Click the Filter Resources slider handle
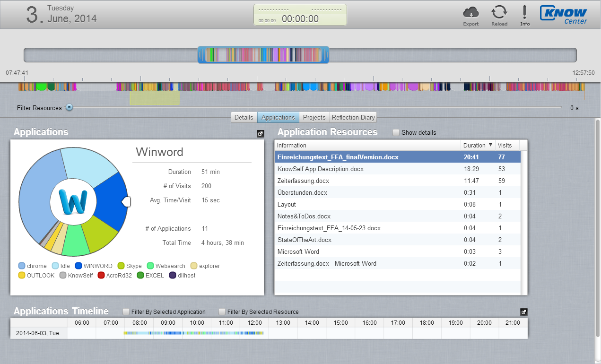This screenshot has width=601, height=364. (69, 107)
